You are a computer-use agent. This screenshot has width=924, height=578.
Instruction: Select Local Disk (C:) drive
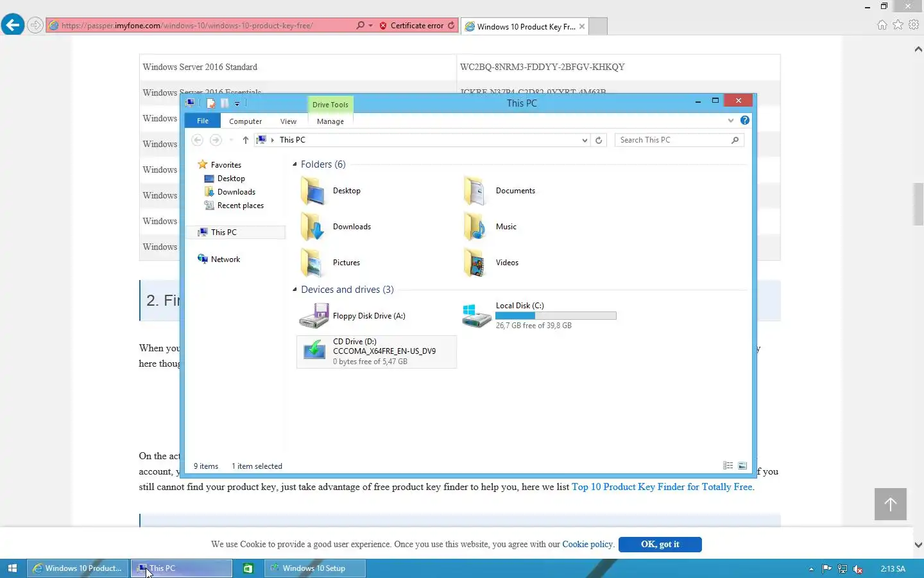pyautogui.click(x=539, y=315)
